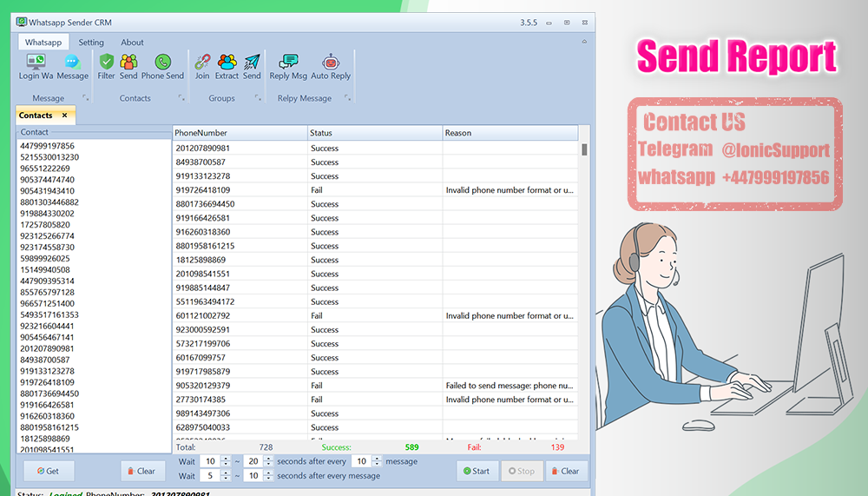Viewport: 868px width, 496px height.
Task: Open the About ribbon tab
Action: pos(132,42)
